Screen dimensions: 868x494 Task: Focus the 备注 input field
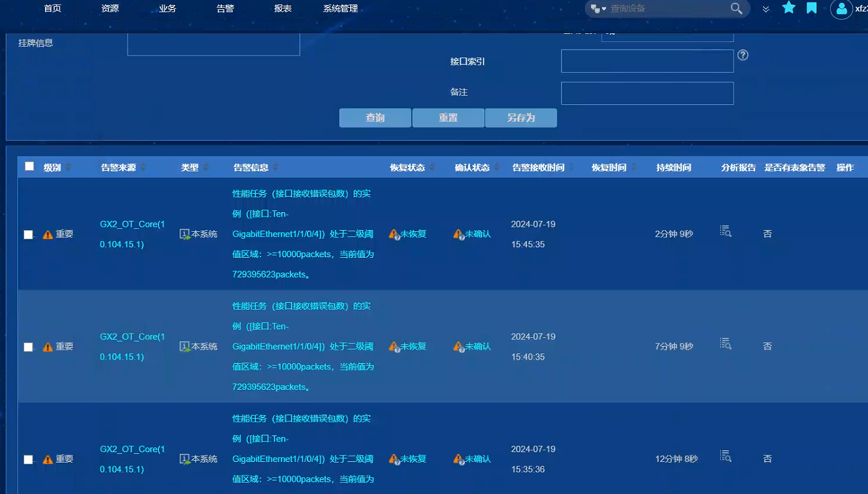click(647, 93)
